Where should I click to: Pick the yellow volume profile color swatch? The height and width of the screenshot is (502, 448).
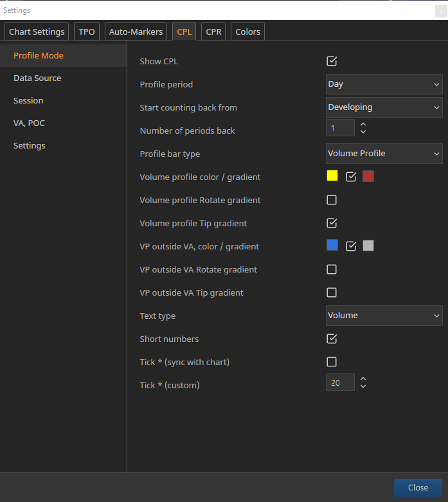click(332, 175)
